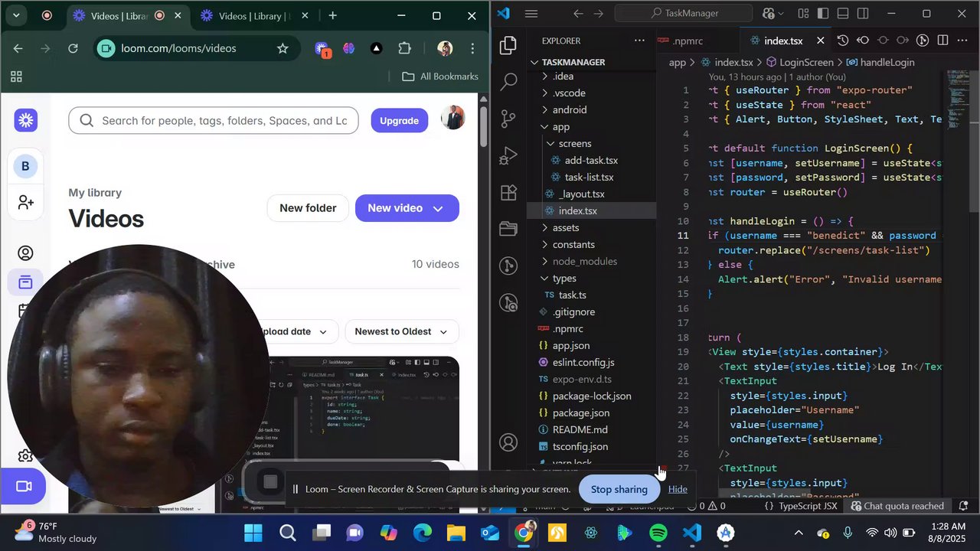
Task: Click the Chrome address bar URL
Action: (178, 48)
